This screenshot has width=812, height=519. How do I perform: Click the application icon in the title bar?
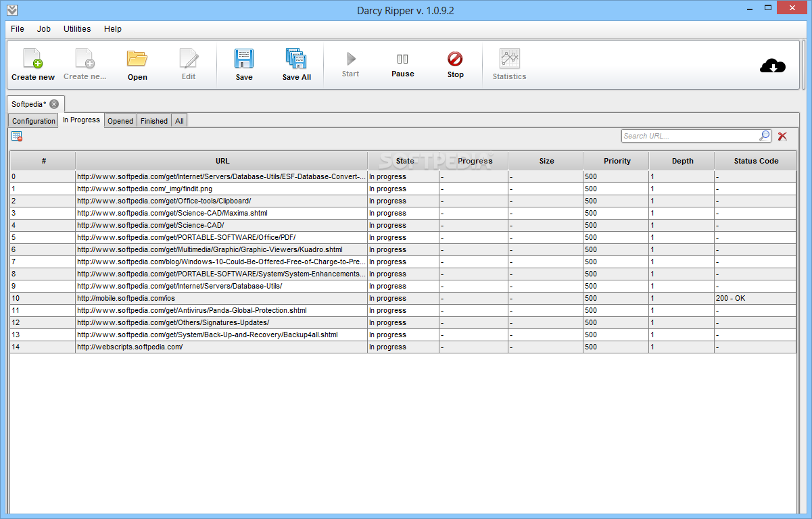click(x=11, y=9)
